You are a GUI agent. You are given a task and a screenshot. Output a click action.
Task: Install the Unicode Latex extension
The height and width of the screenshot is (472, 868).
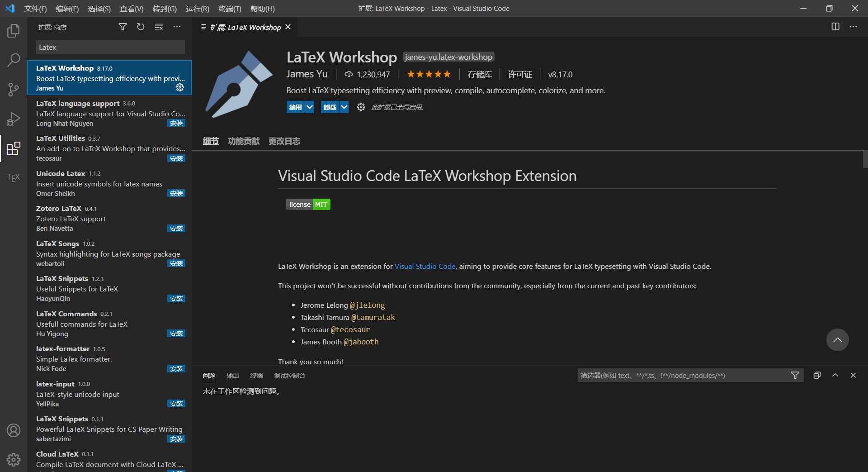click(x=176, y=193)
